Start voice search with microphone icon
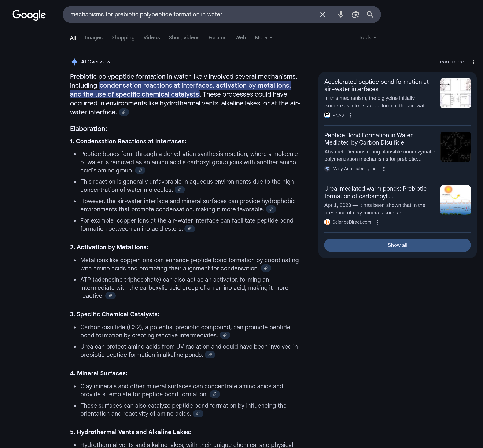This screenshot has height=448, width=483. pyautogui.click(x=341, y=15)
